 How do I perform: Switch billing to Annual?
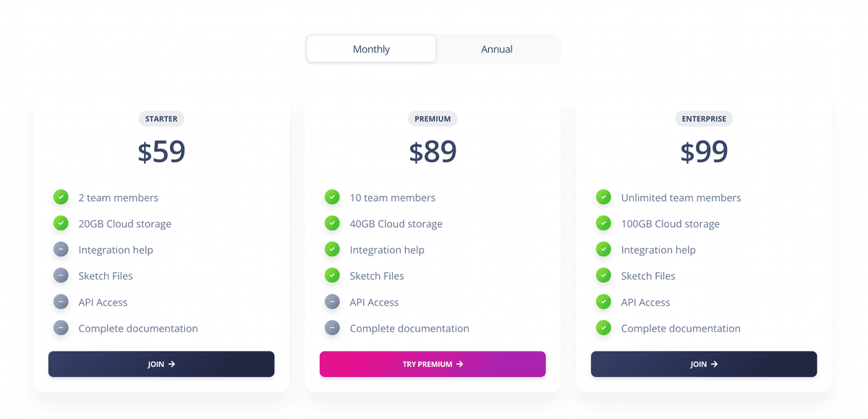[x=497, y=49]
